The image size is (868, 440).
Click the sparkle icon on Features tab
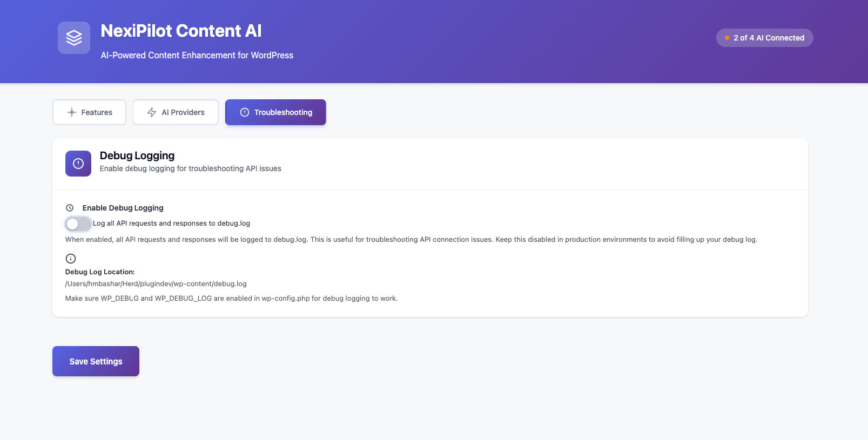pos(72,112)
